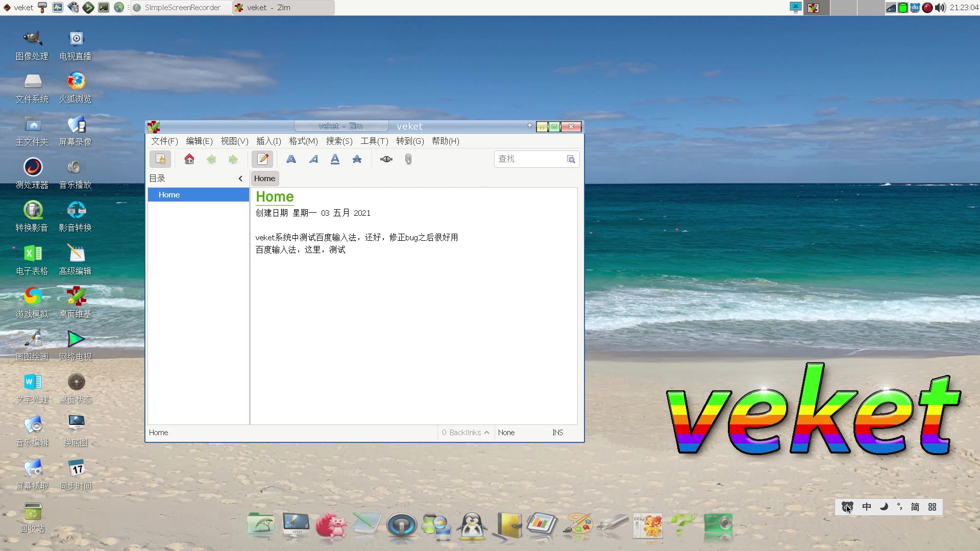
Task: Click the volume speaker icon in system tray
Action: pyautogui.click(x=940, y=8)
